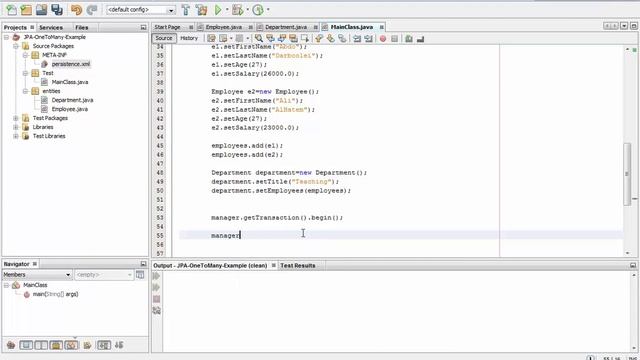
Task: Switch to Employee.java editor tab
Action: coord(224,27)
